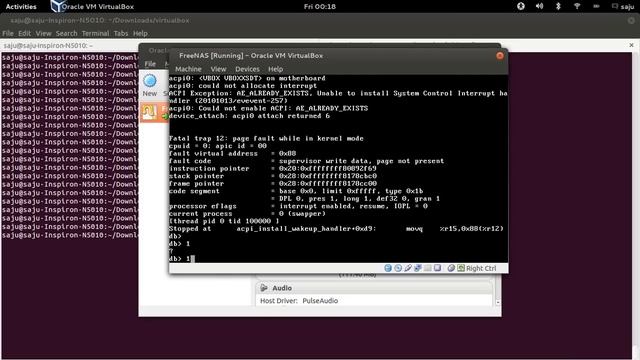Click the Right Ctrl host key label

481,268
